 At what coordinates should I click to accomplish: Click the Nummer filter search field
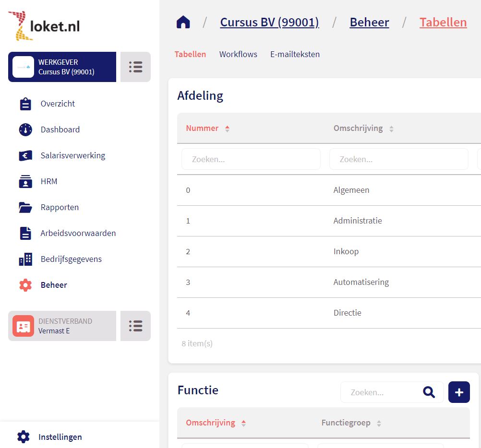coord(251,159)
